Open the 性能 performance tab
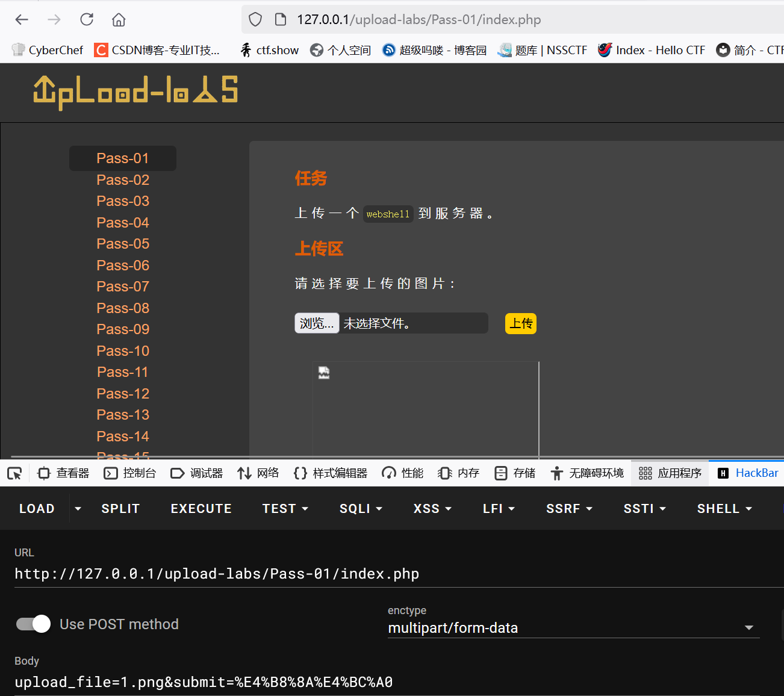This screenshot has width=784, height=696. [x=403, y=473]
